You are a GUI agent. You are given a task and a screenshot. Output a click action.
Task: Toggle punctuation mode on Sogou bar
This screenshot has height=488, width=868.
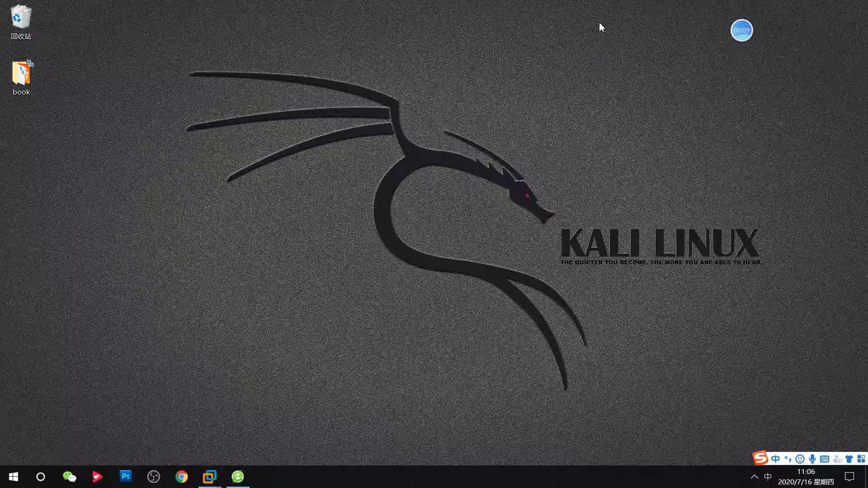(788, 458)
